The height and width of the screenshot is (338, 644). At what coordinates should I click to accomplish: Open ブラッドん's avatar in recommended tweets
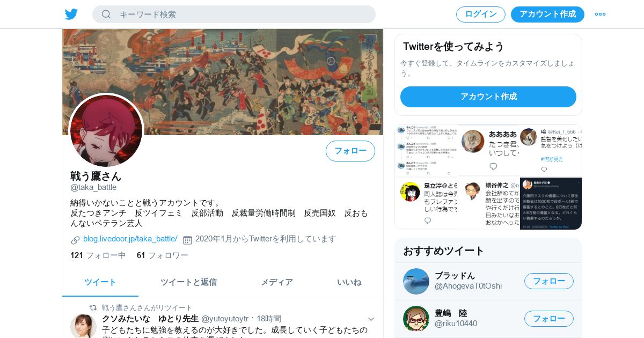[416, 281]
